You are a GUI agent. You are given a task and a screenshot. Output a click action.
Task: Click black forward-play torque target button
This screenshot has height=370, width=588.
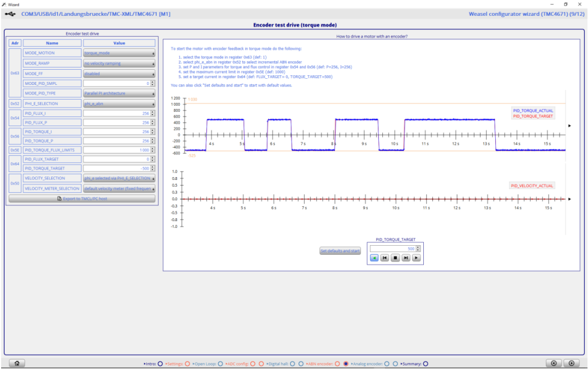click(416, 258)
